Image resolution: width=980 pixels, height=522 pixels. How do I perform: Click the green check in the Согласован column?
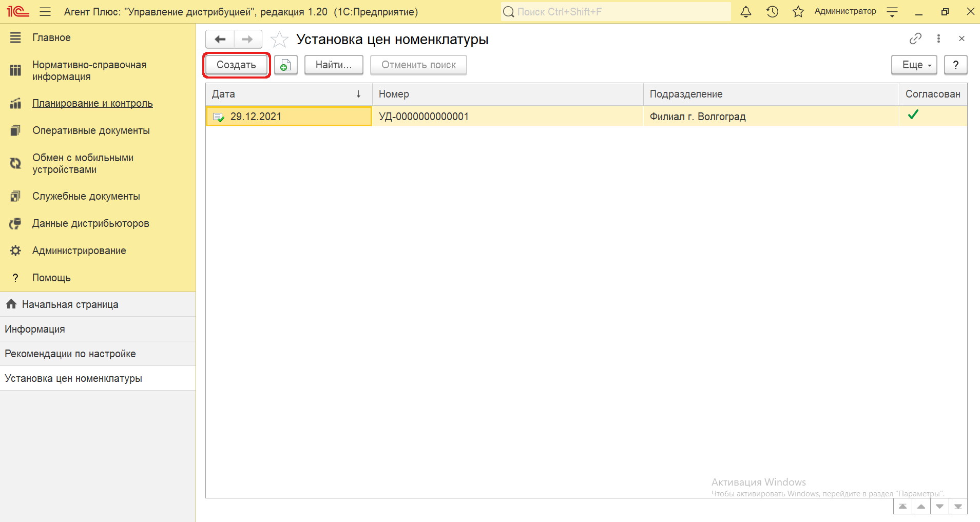913,115
